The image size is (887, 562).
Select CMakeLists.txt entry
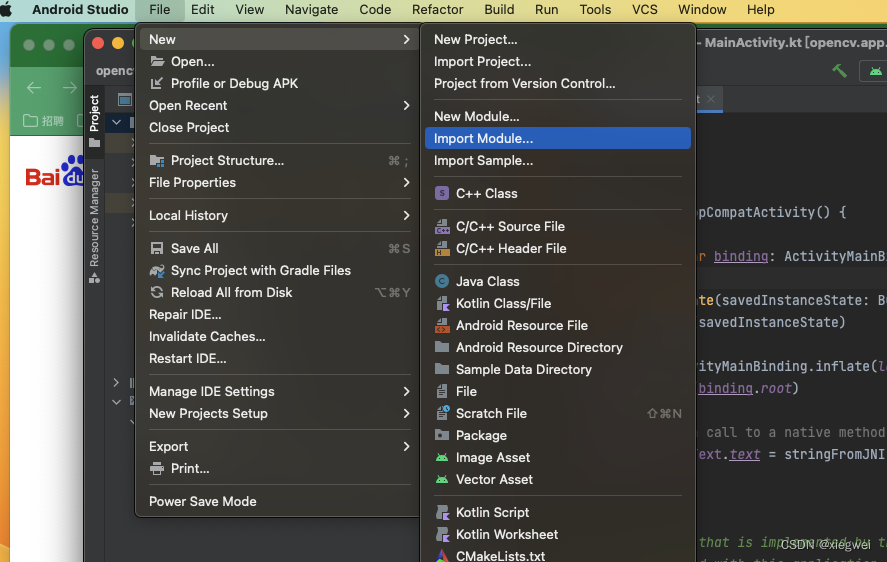tap(557, 556)
